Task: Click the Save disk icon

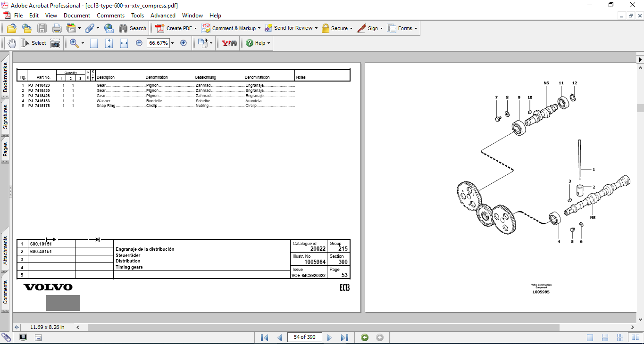Action: [x=42, y=28]
